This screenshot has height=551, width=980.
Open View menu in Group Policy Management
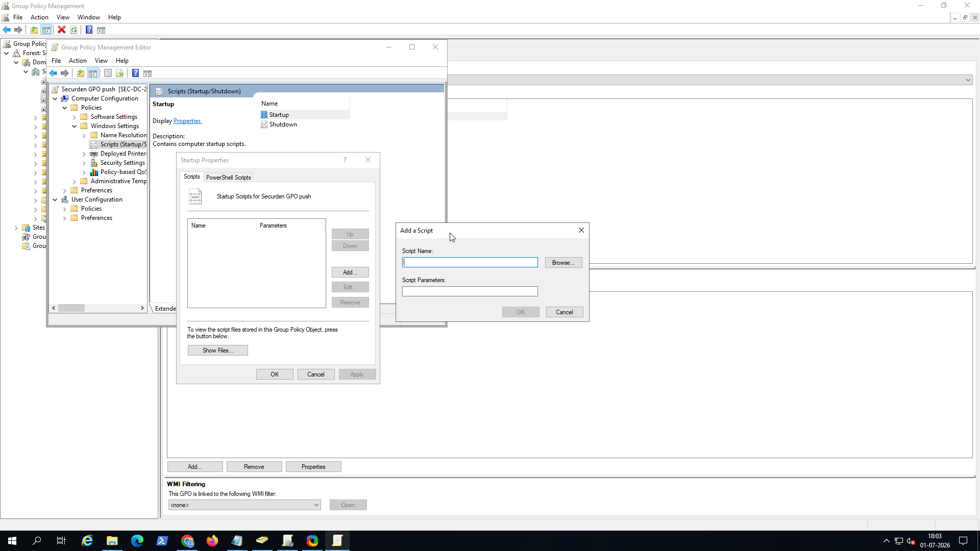63,17
